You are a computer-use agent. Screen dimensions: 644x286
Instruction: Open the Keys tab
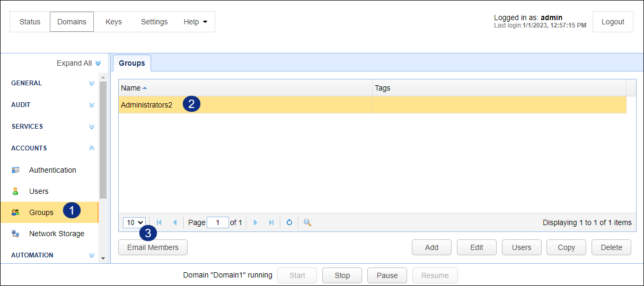[x=113, y=22]
